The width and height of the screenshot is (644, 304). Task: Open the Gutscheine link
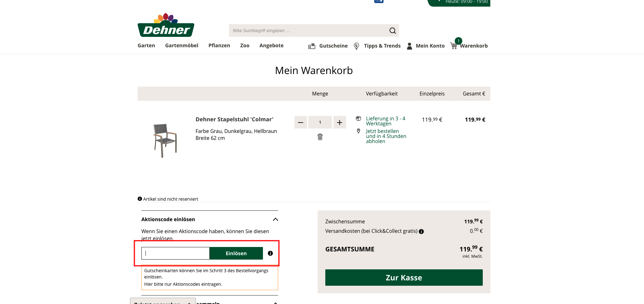click(333, 46)
